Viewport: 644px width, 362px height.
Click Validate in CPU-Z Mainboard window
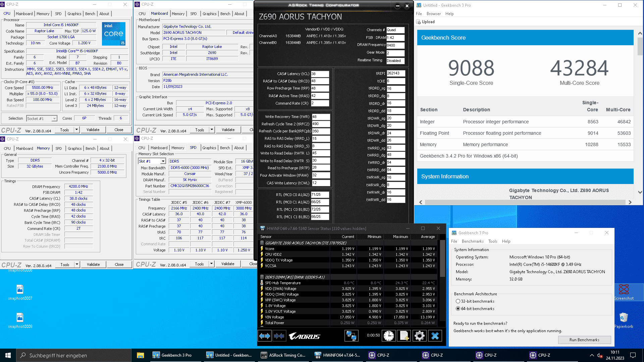(x=228, y=130)
